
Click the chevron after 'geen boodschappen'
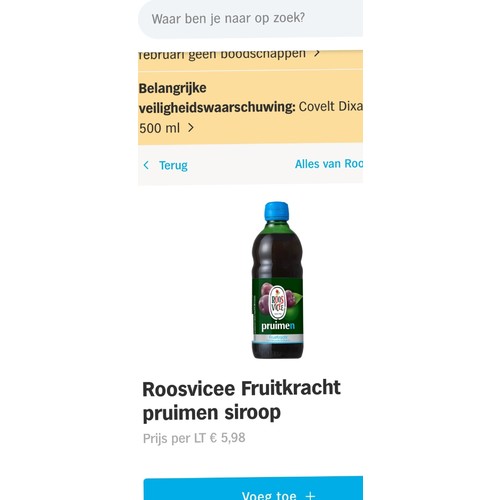click(x=317, y=53)
